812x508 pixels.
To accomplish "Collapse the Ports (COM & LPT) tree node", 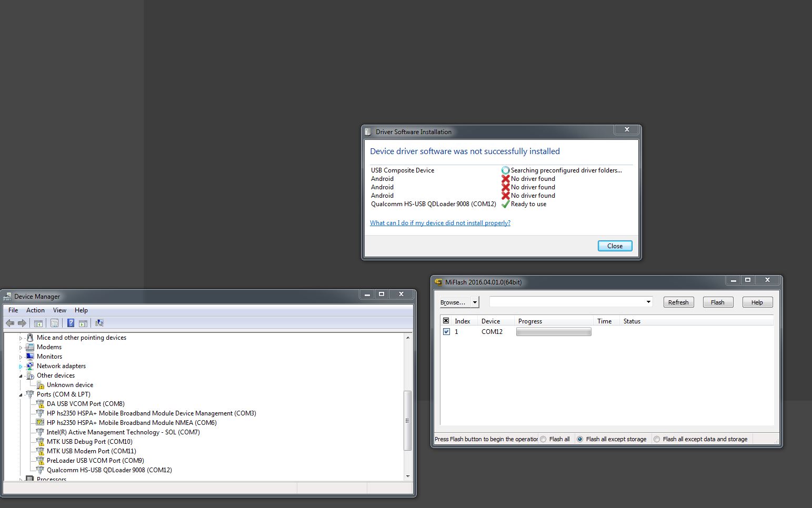I will click(x=21, y=394).
